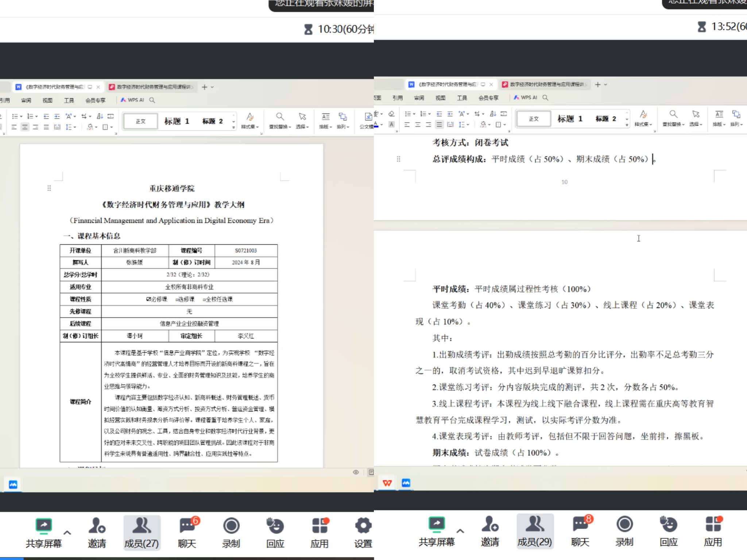Screen dimensions: 747x560
Task: Click Share Screen icon in right meeting toolbar
Action: click(x=437, y=524)
